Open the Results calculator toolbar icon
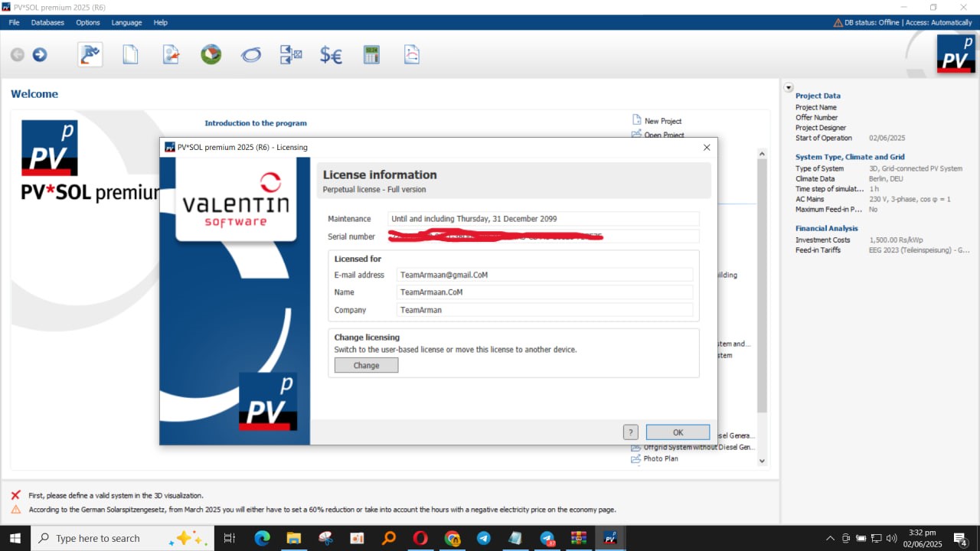This screenshot has height=551, width=980. [371, 54]
